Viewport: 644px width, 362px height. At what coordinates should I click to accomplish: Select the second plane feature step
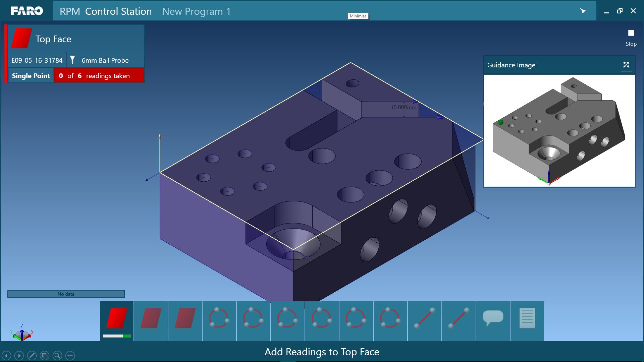[151, 318]
